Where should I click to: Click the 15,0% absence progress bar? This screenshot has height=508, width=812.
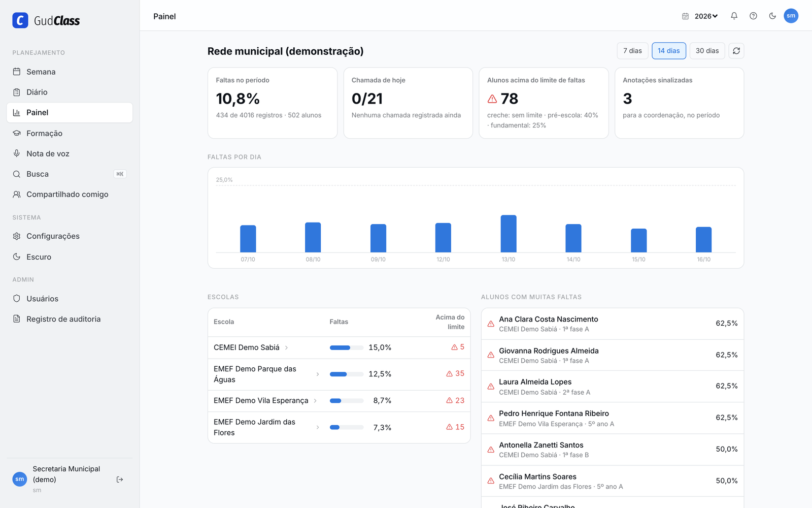click(x=347, y=347)
